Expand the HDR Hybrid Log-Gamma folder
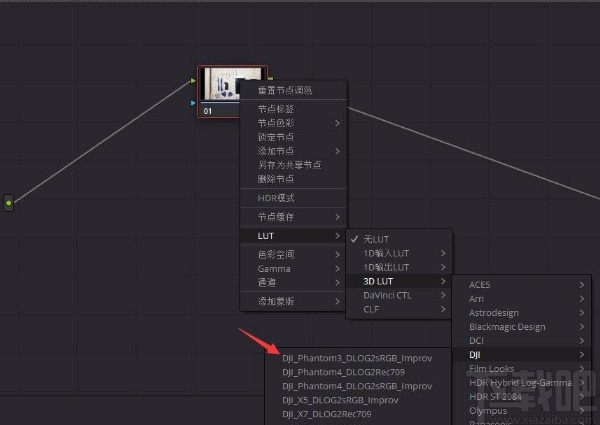The height and width of the screenshot is (425, 600). (522, 383)
